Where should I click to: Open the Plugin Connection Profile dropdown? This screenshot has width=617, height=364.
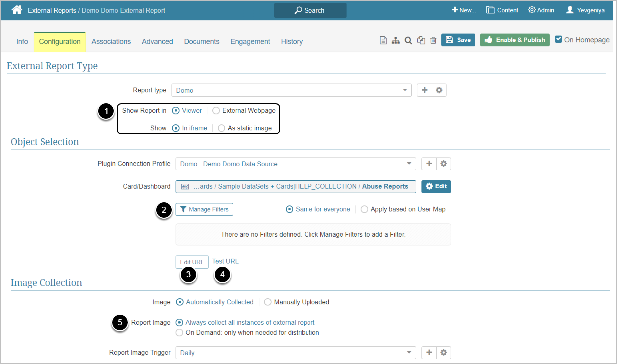(x=296, y=164)
